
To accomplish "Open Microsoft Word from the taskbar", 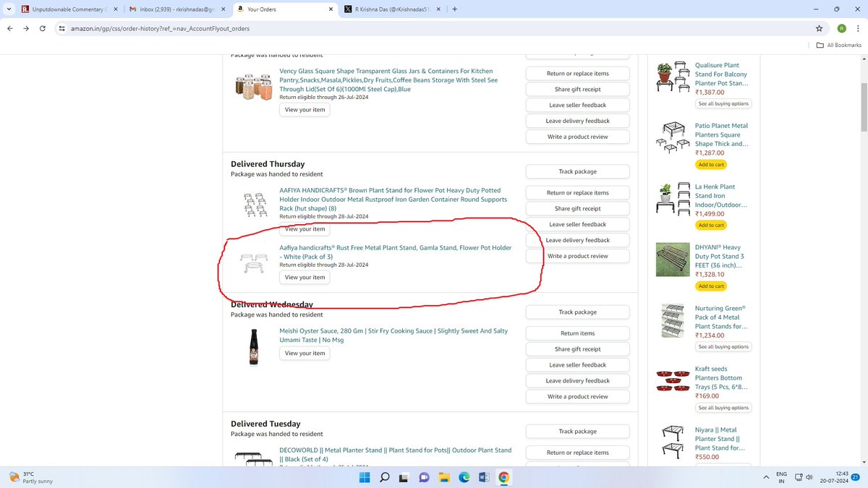I will [x=484, y=477].
